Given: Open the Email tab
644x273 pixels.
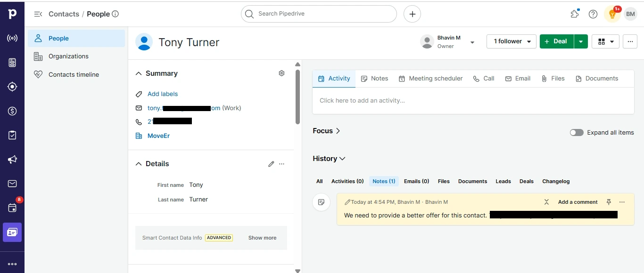Looking at the screenshot, I should click(518, 79).
